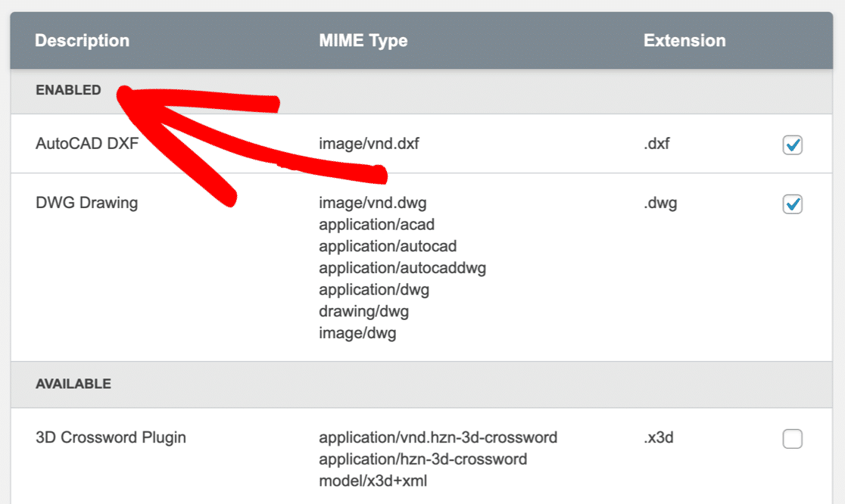Select the .dwg extension text
845x504 pixels.
coord(659,203)
